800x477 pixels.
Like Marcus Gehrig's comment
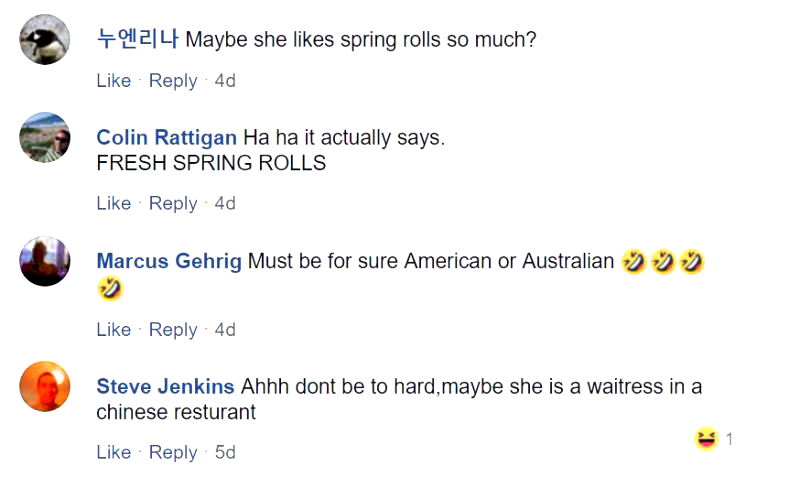[x=113, y=329]
